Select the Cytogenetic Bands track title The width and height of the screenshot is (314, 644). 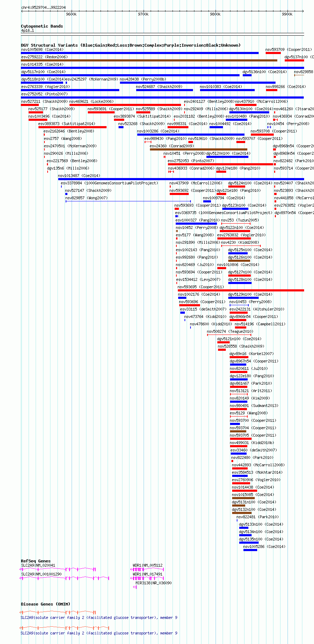pyautogui.click(x=42, y=26)
